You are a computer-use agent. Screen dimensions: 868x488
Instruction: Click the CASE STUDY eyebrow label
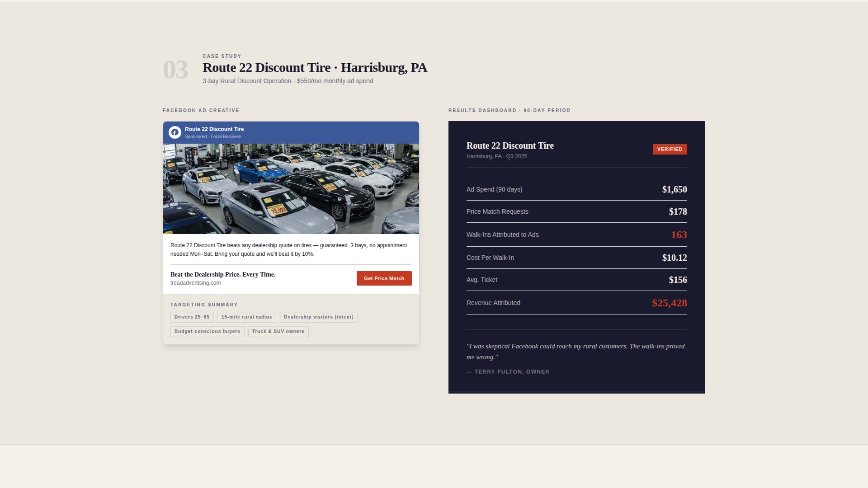(x=222, y=56)
